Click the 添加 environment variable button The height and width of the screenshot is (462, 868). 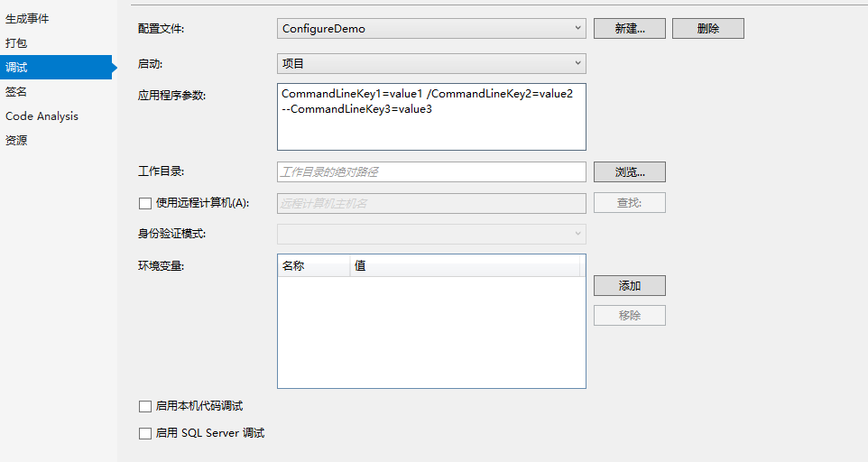630,285
